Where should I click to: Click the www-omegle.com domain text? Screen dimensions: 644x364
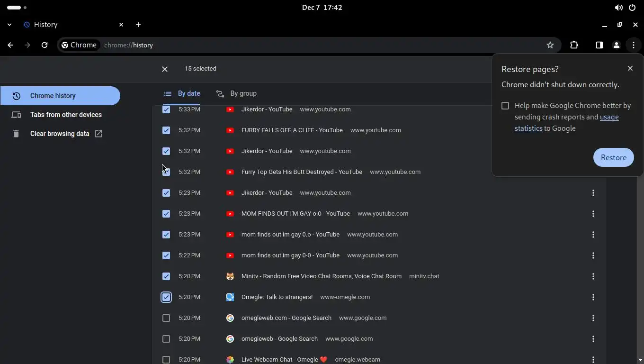345,297
